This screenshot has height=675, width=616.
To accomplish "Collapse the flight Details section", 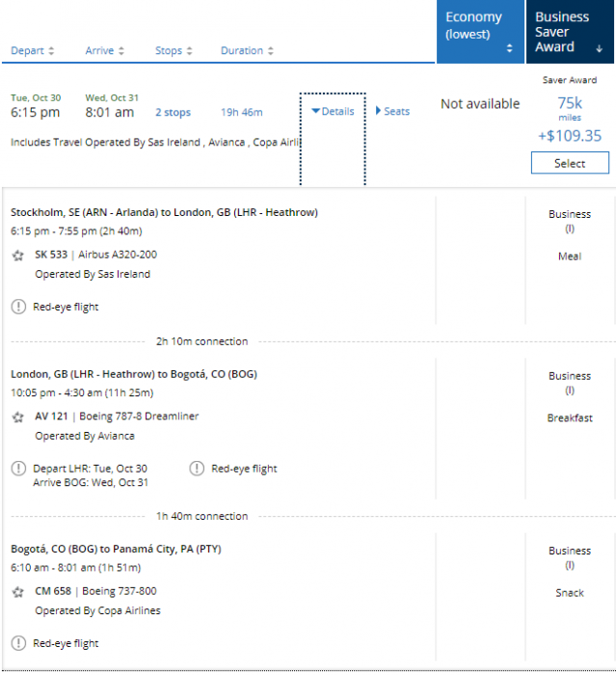I will (333, 112).
